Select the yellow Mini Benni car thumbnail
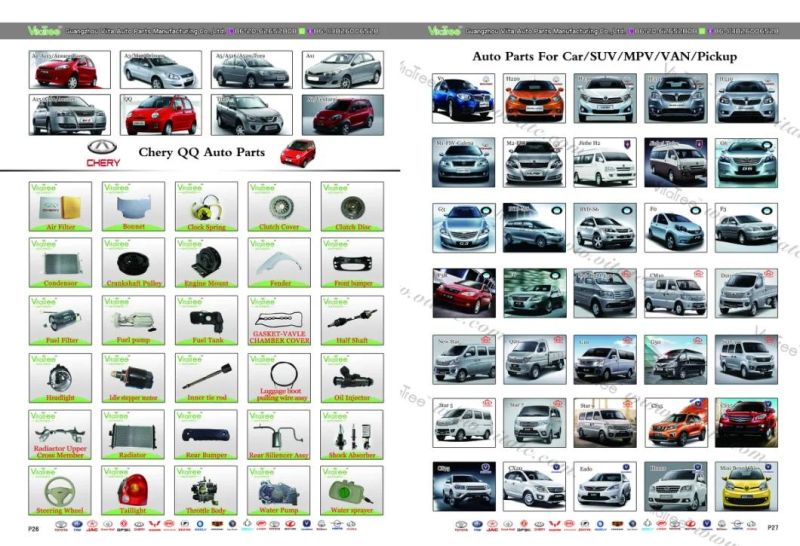This screenshot has width=800, height=546. 746,486
